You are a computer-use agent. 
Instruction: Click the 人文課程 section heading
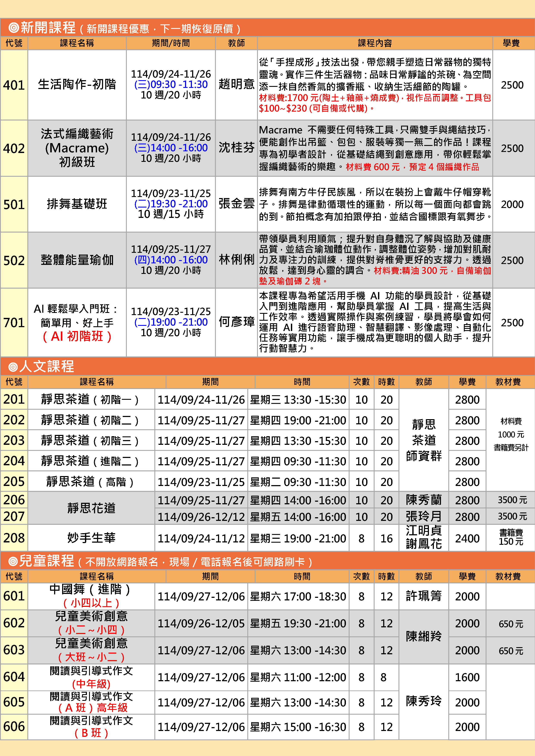tap(41, 366)
